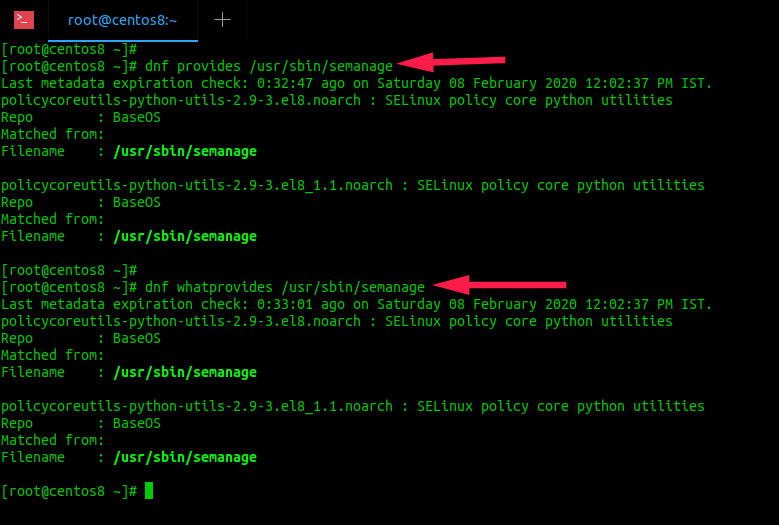This screenshot has height=525, width=779.
Task: Click the very first empty prompt line
Action: point(69,49)
